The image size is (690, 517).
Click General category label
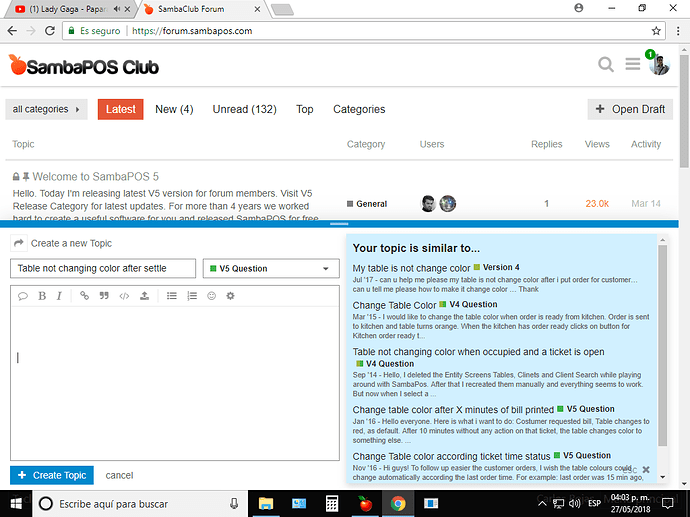click(x=367, y=204)
